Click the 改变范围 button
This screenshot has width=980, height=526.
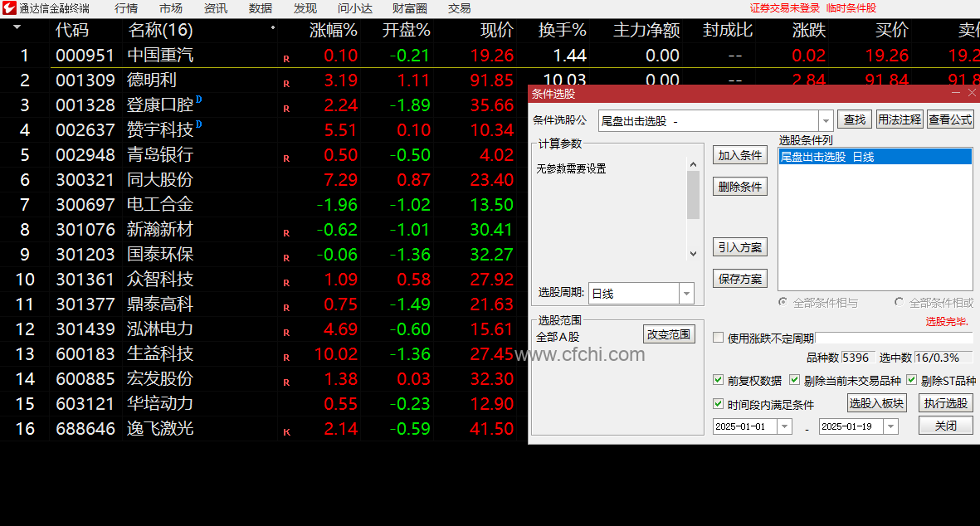click(x=669, y=334)
